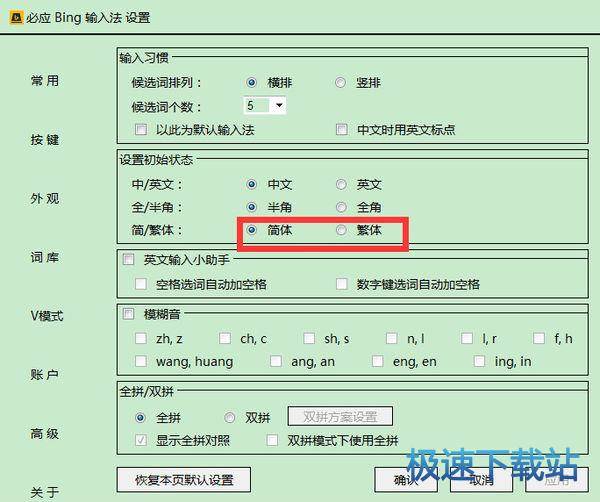
Task: Select 繁体 character option
Action: tap(341, 230)
